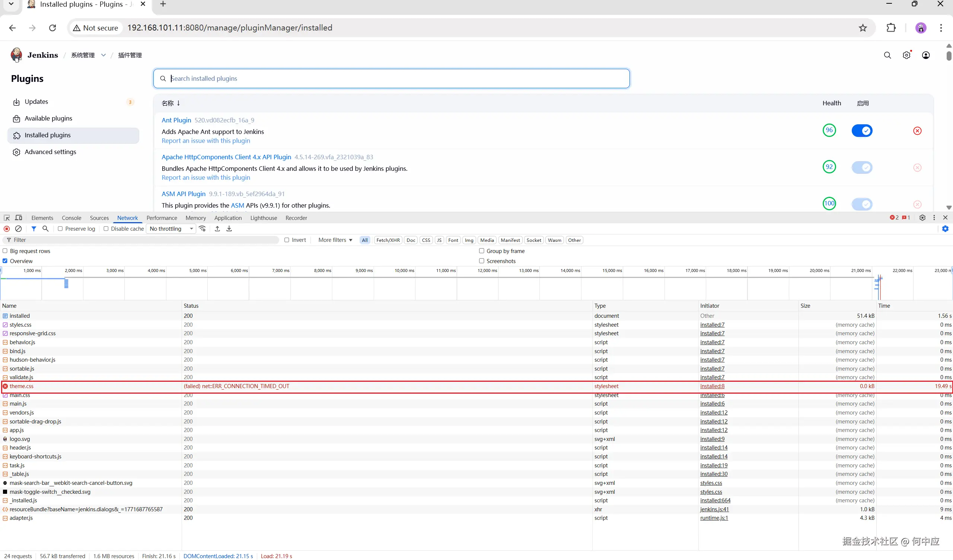The image size is (953, 560).
Task: Open the network search magnifier icon
Action: coord(45,229)
